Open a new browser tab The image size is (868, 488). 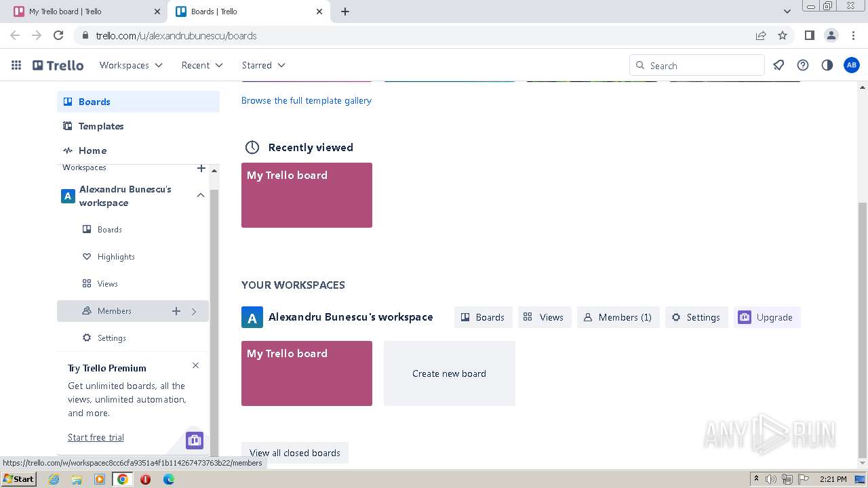click(344, 12)
